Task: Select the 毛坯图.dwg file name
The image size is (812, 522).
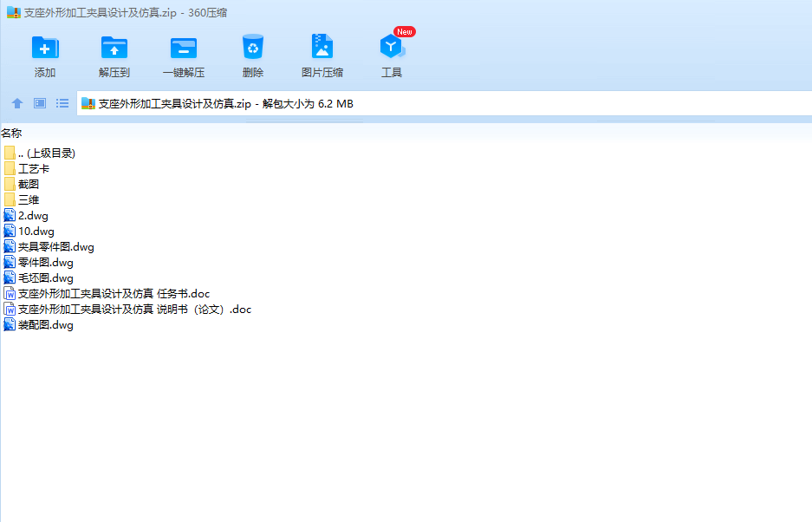Action: click(x=46, y=277)
